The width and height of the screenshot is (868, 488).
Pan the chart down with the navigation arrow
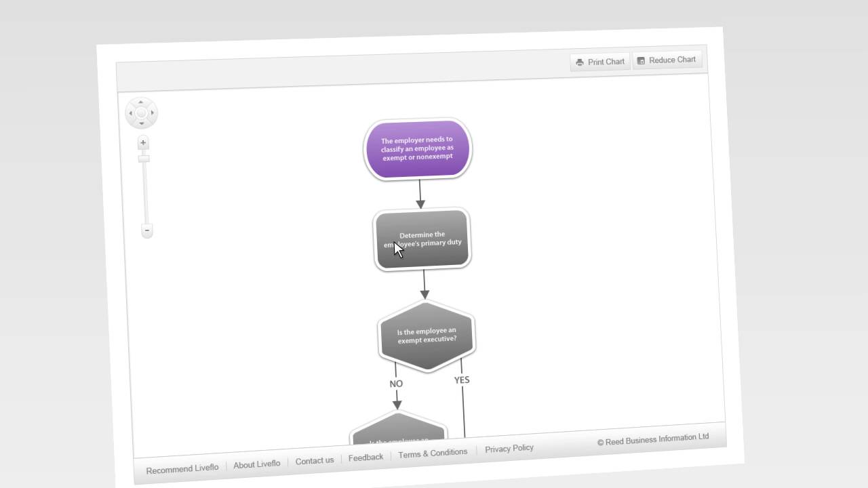(x=141, y=124)
